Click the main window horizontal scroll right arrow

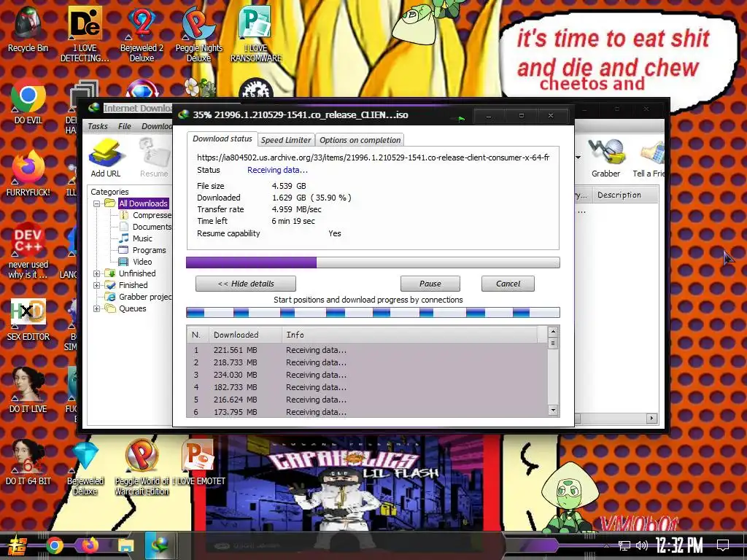[x=651, y=418]
